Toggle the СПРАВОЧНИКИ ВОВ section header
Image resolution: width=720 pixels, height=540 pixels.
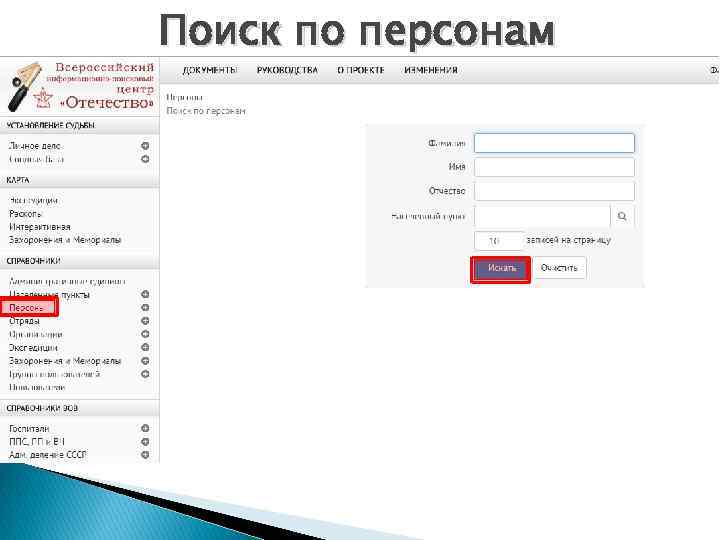click(x=79, y=408)
